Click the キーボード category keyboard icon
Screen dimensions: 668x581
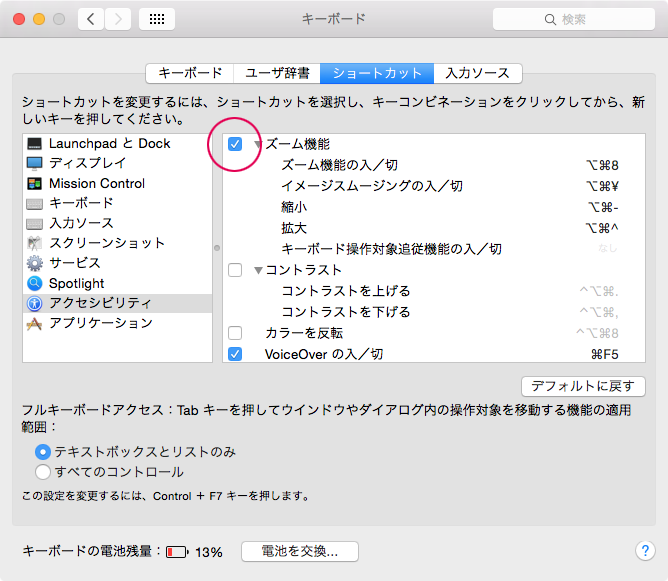35,204
